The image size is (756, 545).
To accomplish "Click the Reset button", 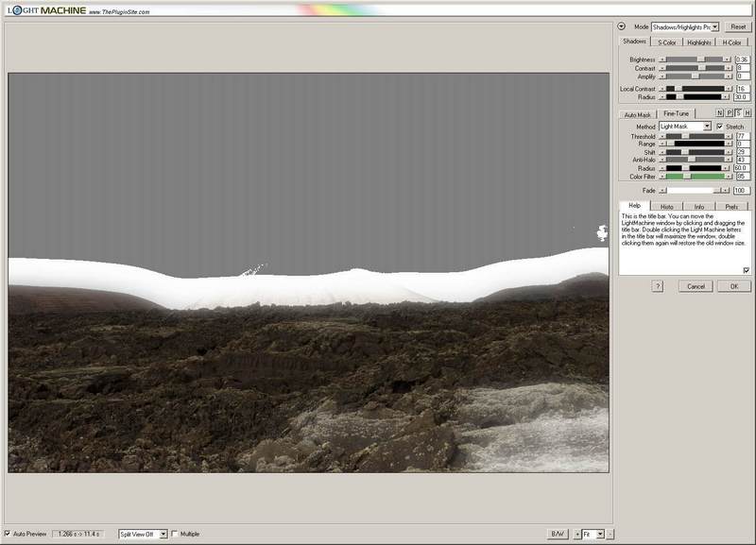I will (x=737, y=26).
